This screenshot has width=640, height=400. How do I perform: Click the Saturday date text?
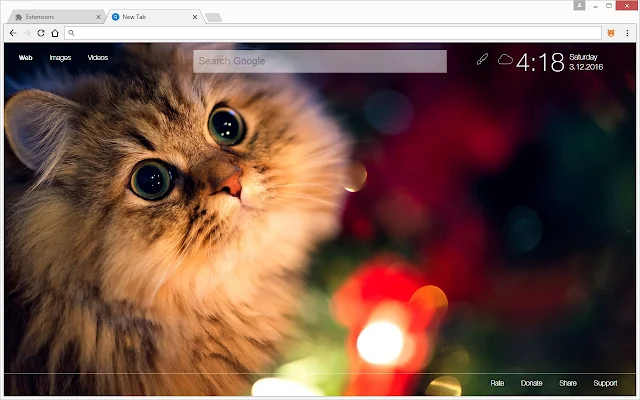click(583, 57)
